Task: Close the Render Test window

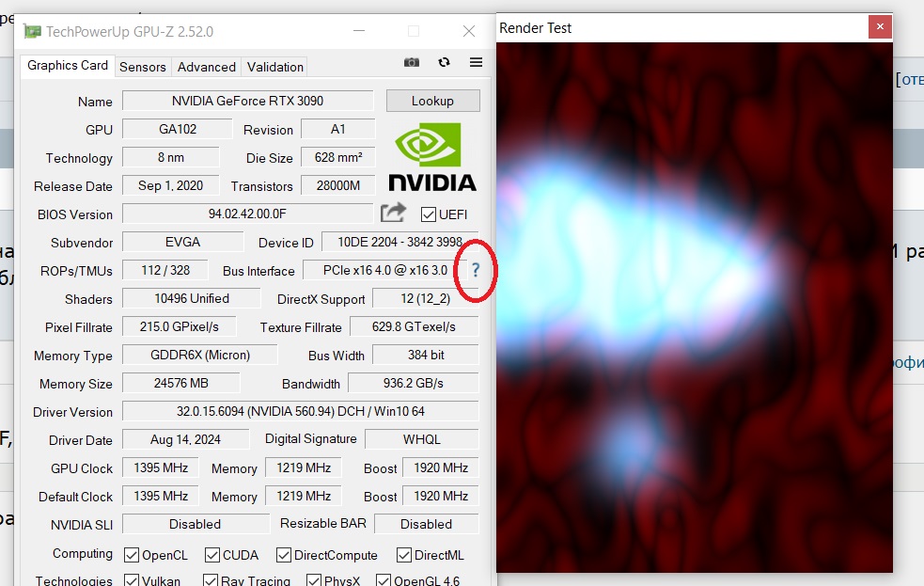Action: point(880,26)
